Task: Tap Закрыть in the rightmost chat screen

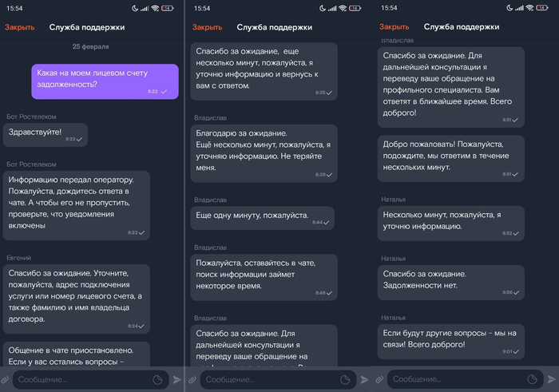Action: click(394, 27)
